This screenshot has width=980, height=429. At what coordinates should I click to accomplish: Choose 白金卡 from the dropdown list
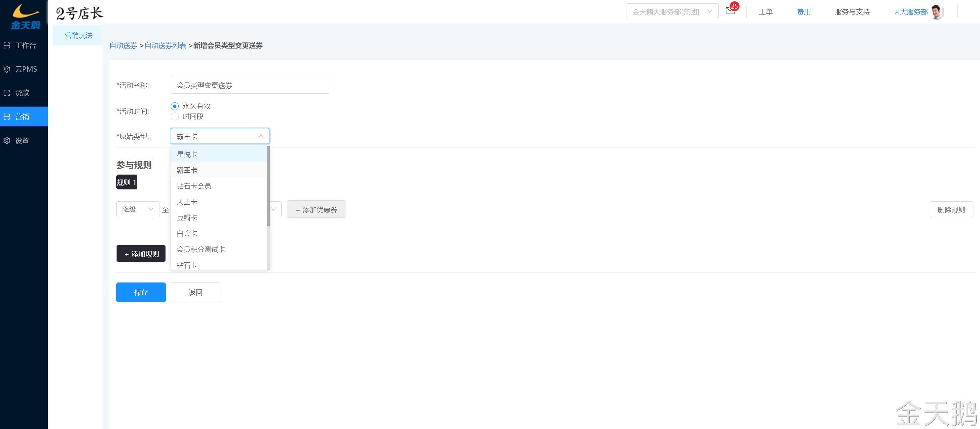tap(219, 234)
